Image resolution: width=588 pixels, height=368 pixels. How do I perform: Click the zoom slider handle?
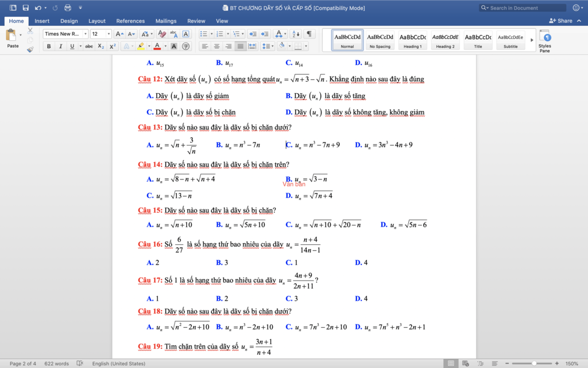(534, 363)
